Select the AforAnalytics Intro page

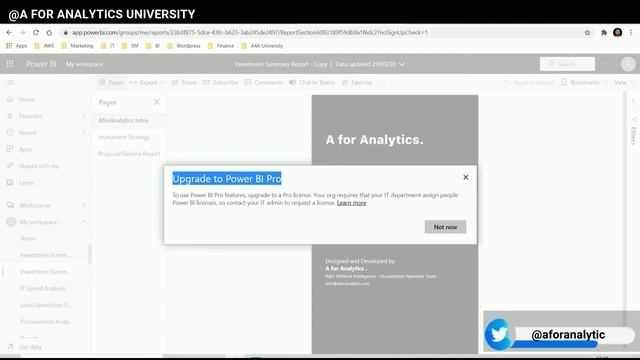tap(130, 120)
